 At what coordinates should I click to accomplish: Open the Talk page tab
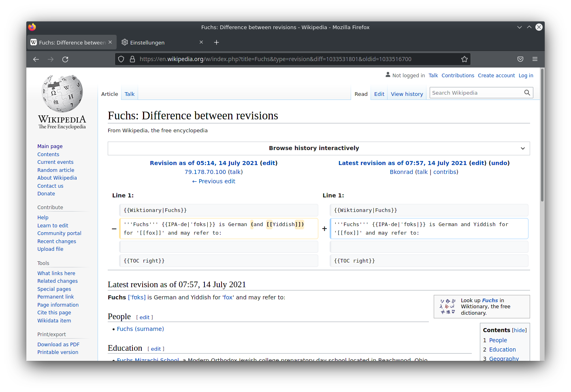(130, 94)
